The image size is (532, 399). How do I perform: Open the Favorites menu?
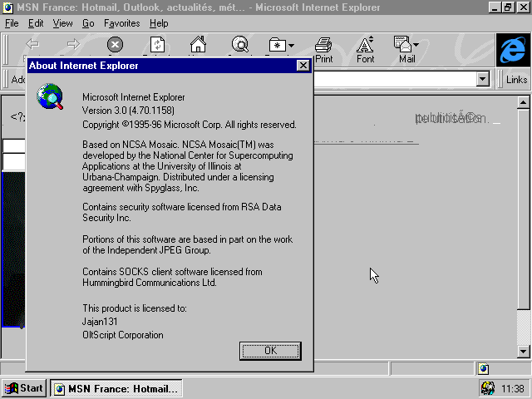pos(122,23)
